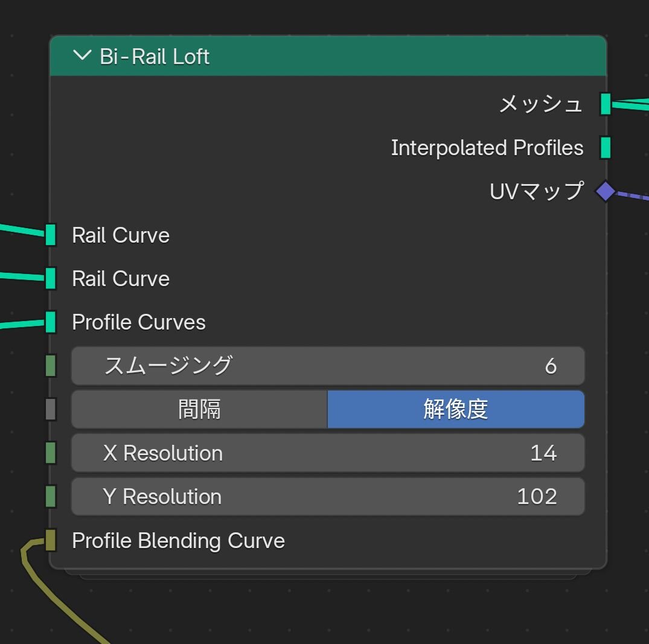Screen dimensions: 649x644
Task: Collapse the Bi-Rail Loft node chevron
Action: click(x=81, y=56)
